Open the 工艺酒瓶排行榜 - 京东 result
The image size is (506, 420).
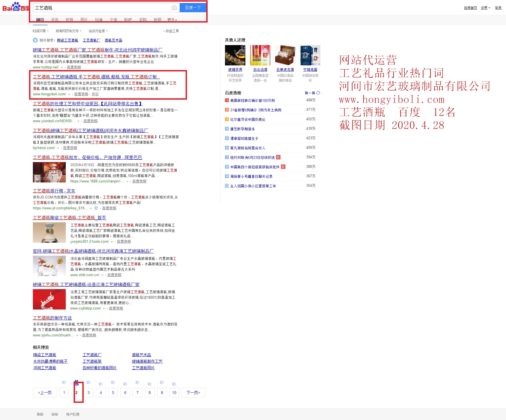(x=54, y=191)
